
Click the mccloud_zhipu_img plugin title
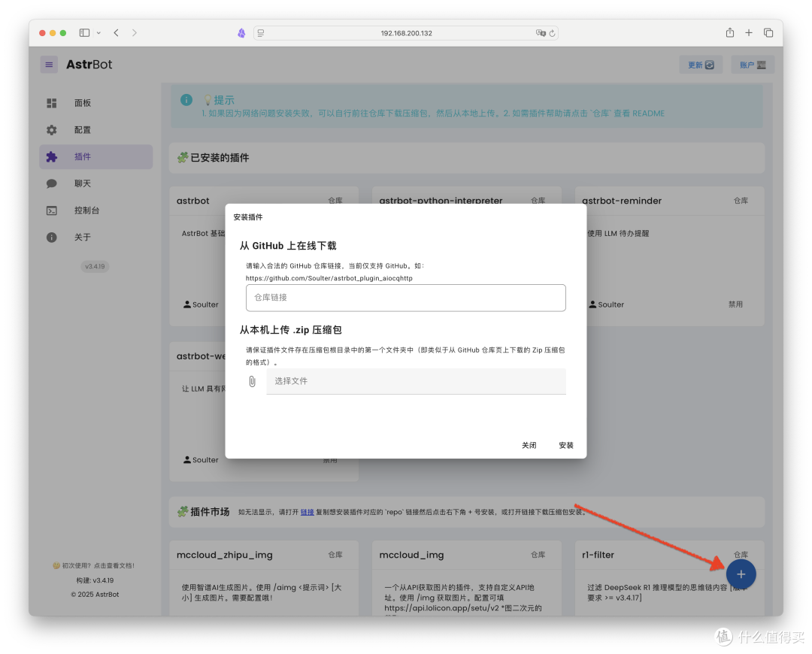tap(224, 555)
